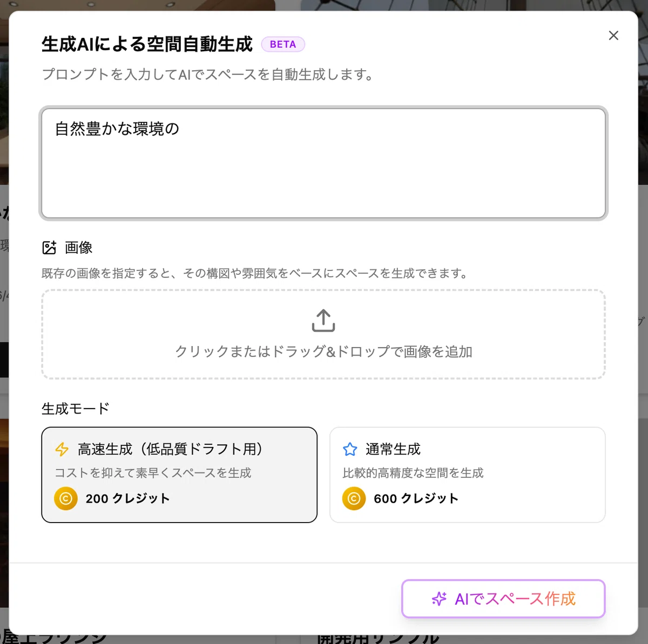Click 200 クレジット text label
Screen dimensions: 648x644
click(128, 498)
